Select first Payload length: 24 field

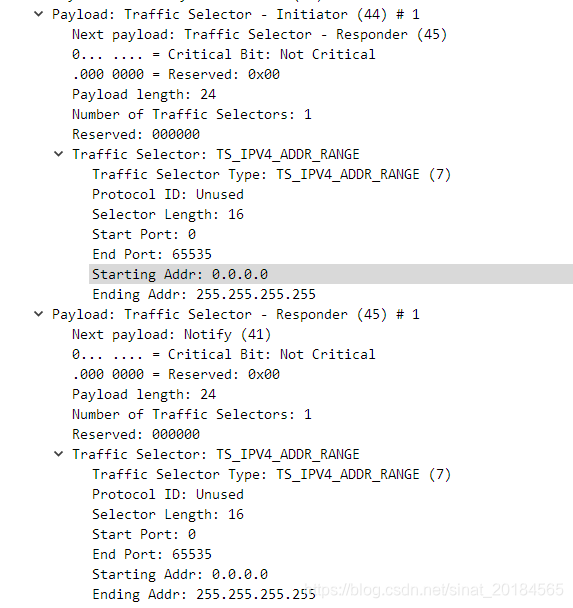pos(144,94)
